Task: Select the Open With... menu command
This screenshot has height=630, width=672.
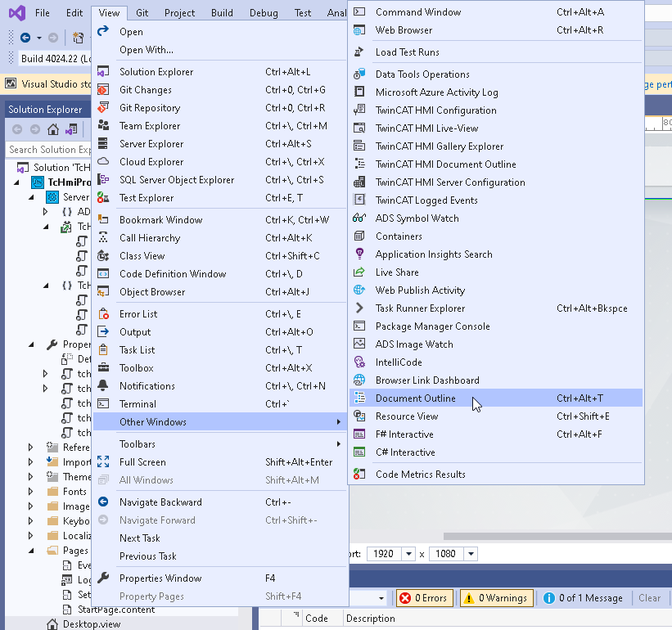Action: tap(219, 50)
